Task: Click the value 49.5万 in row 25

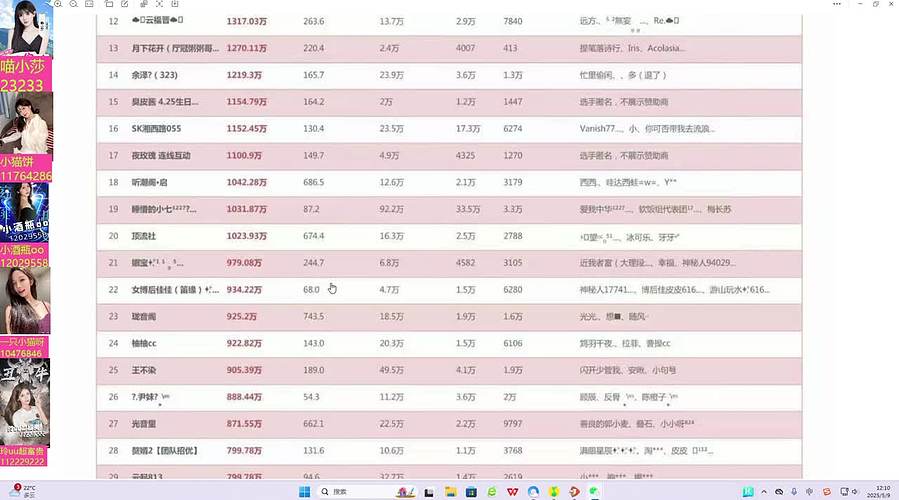Action: pyautogui.click(x=392, y=370)
